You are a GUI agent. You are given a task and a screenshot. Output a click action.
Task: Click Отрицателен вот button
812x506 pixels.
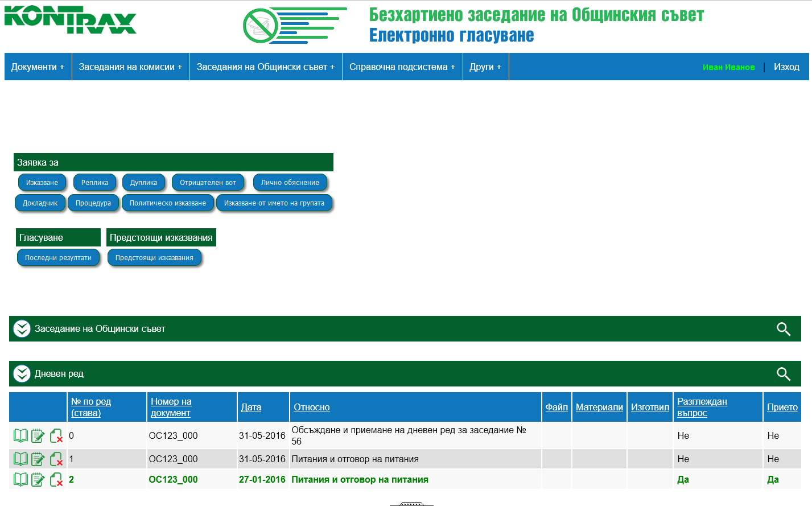tap(208, 183)
